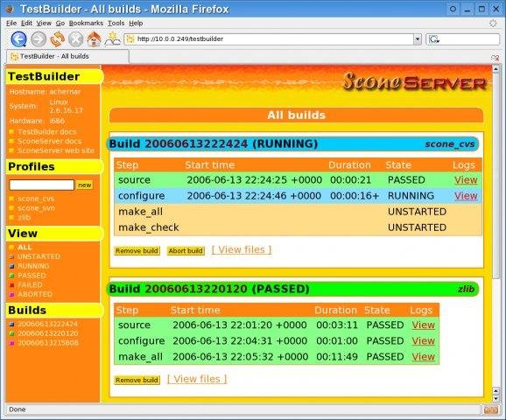The image size is (506, 420).
Task: Open the address bar history dropdown
Action: click(418, 39)
